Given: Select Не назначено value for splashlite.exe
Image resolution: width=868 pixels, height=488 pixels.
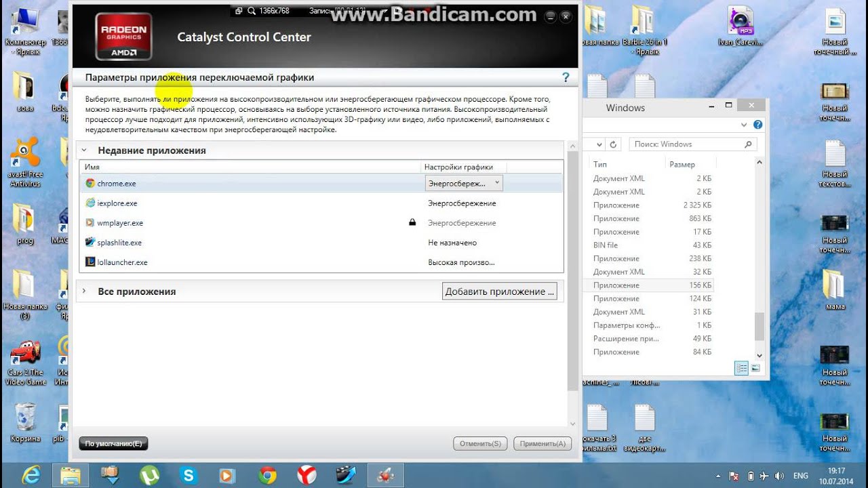Looking at the screenshot, I should tap(452, 242).
